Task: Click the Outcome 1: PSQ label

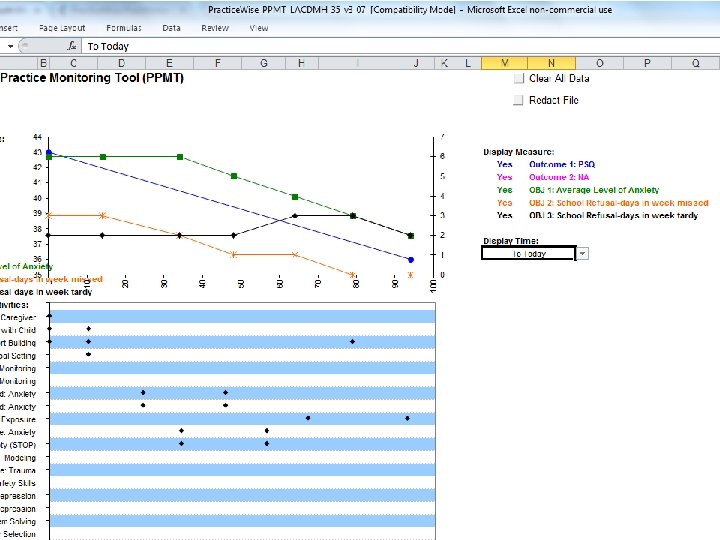Action: 562,164
